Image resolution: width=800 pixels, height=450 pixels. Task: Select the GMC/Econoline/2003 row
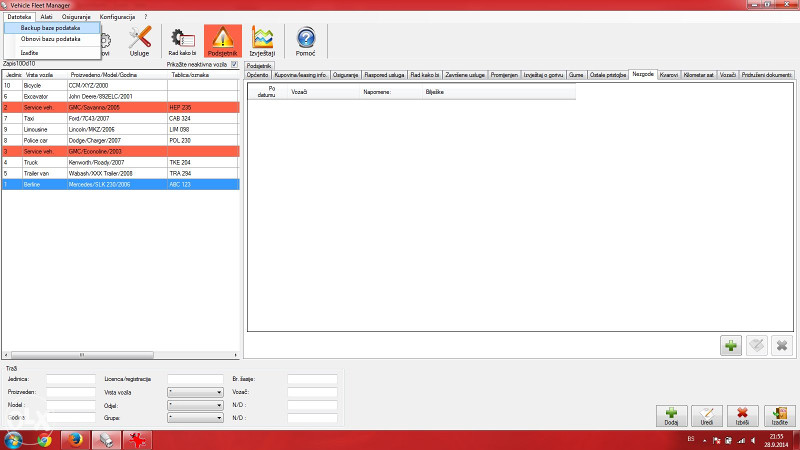pyautogui.click(x=121, y=152)
